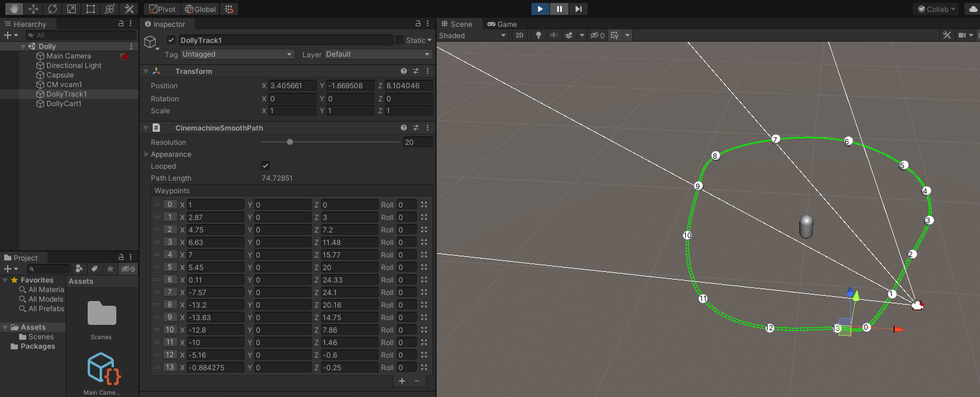The width and height of the screenshot is (980, 397).
Task: Click the Step forward button
Action: click(578, 9)
